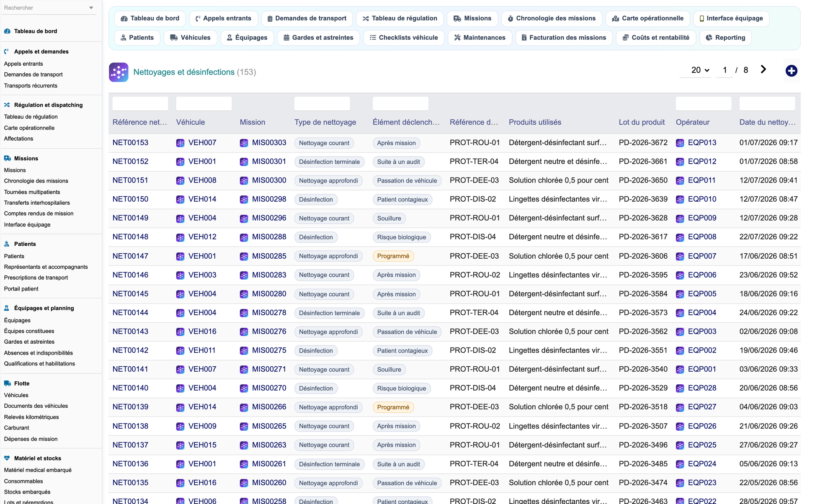815x504 pixels.
Task: Click the Opérateur column filter field
Action: (704, 104)
